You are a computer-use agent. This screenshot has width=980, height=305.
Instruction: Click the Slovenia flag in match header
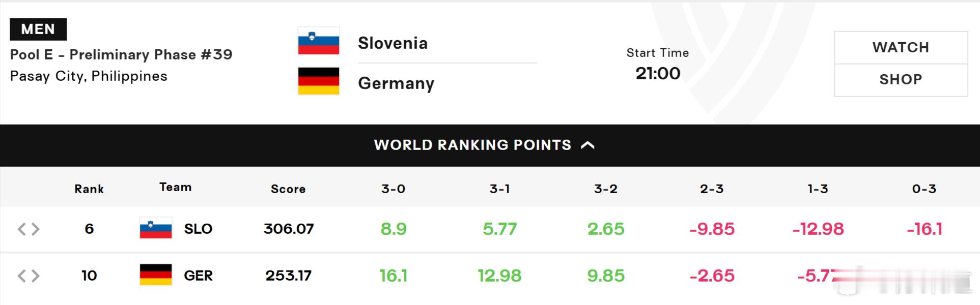tap(319, 41)
